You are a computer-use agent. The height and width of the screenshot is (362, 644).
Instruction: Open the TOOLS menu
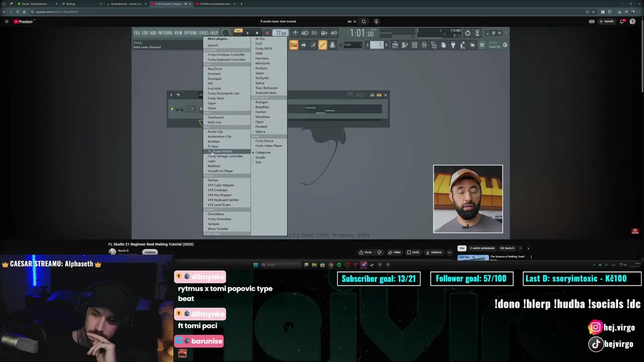point(204,33)
